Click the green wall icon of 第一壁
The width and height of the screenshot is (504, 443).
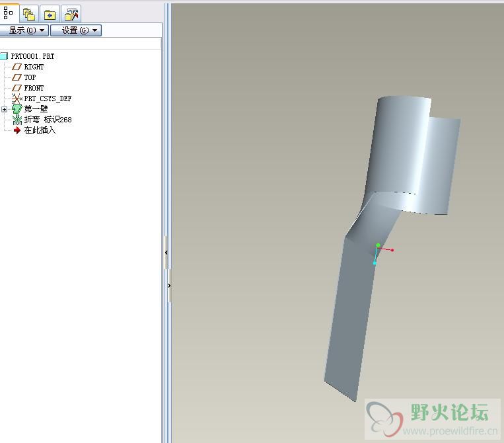click(x=17, y=109)
